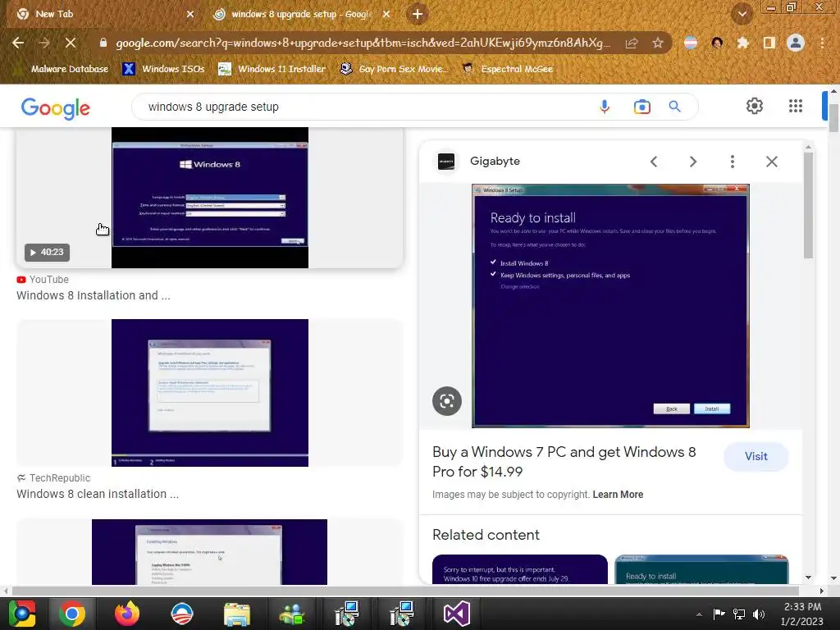Switch to the New Tab tab
Viewport: 840px width, 630px height.
(x=102, y=15)
